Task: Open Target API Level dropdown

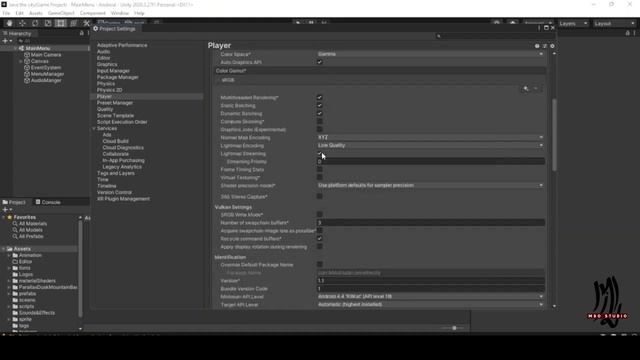Action: [x=431, y=304]
